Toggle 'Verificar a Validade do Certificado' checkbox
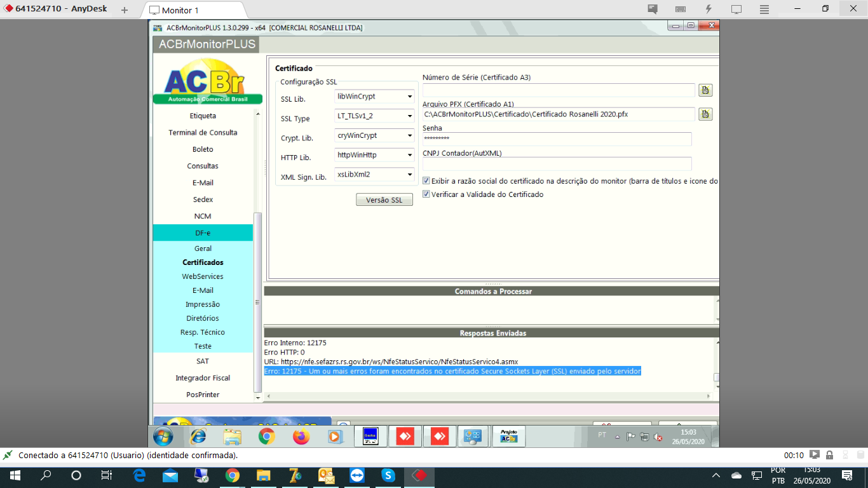868x488 pixels. point(426,194)
